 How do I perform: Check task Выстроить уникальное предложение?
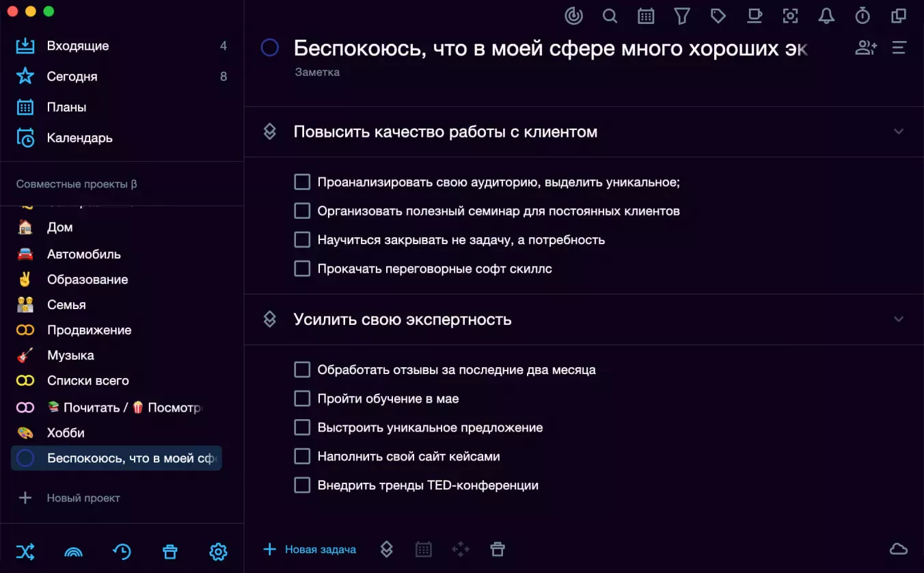pos(302,427)
